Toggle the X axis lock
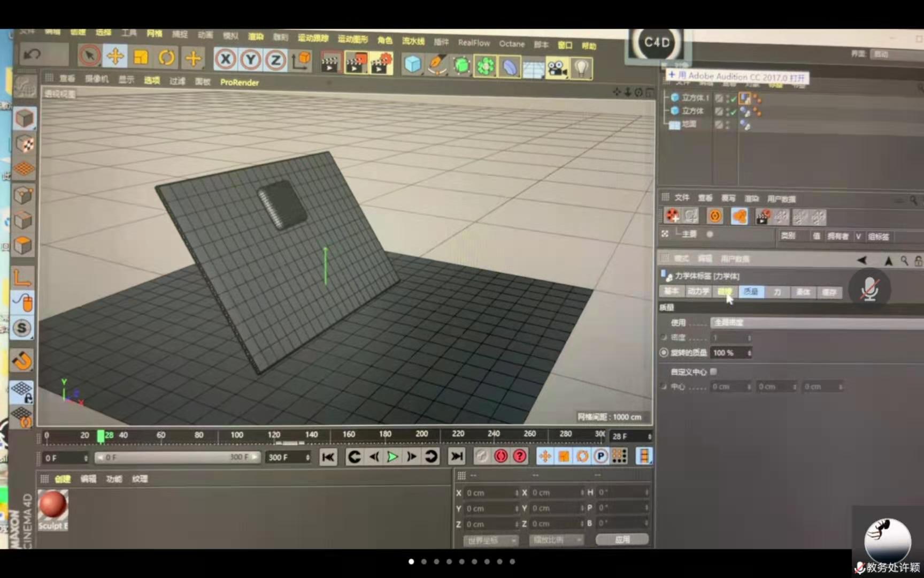 coord(225,59)
